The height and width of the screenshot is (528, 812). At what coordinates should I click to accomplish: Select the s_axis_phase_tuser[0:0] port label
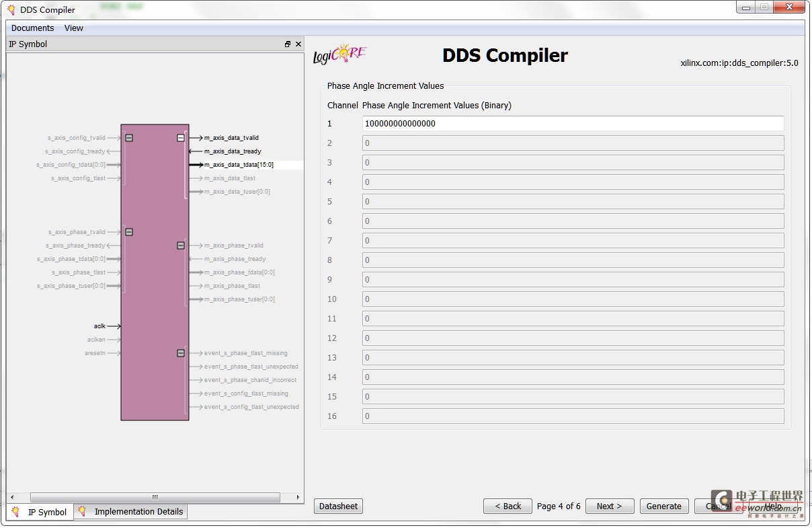click(x=71, y=286)
